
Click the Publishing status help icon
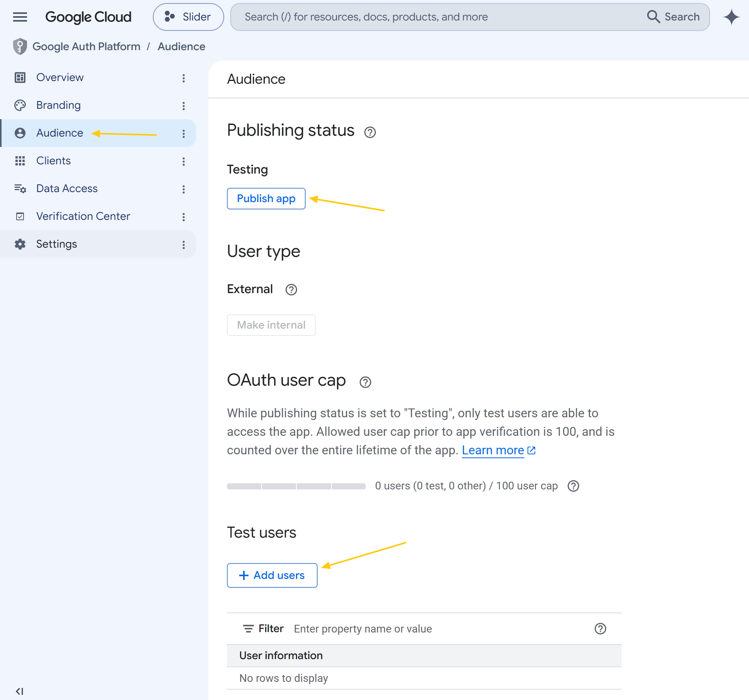(x=370, y=132)
